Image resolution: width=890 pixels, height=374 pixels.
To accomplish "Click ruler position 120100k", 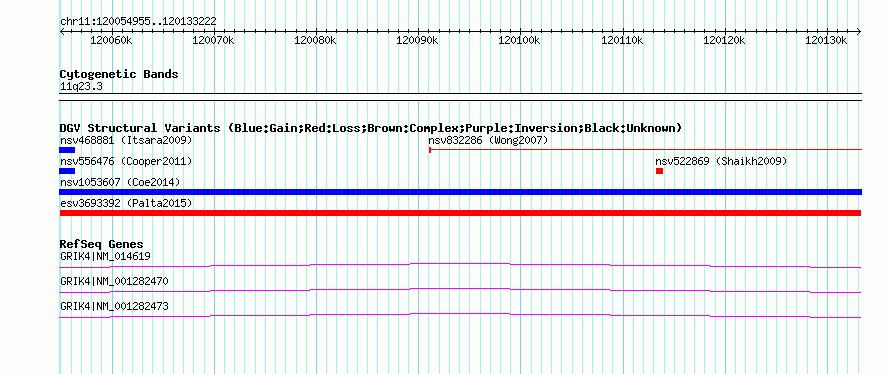I will [520, 41].
